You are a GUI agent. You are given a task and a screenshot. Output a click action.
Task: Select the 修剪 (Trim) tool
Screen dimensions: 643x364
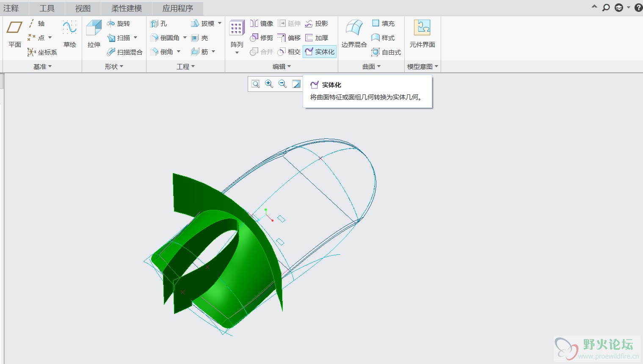coord(261,38)
